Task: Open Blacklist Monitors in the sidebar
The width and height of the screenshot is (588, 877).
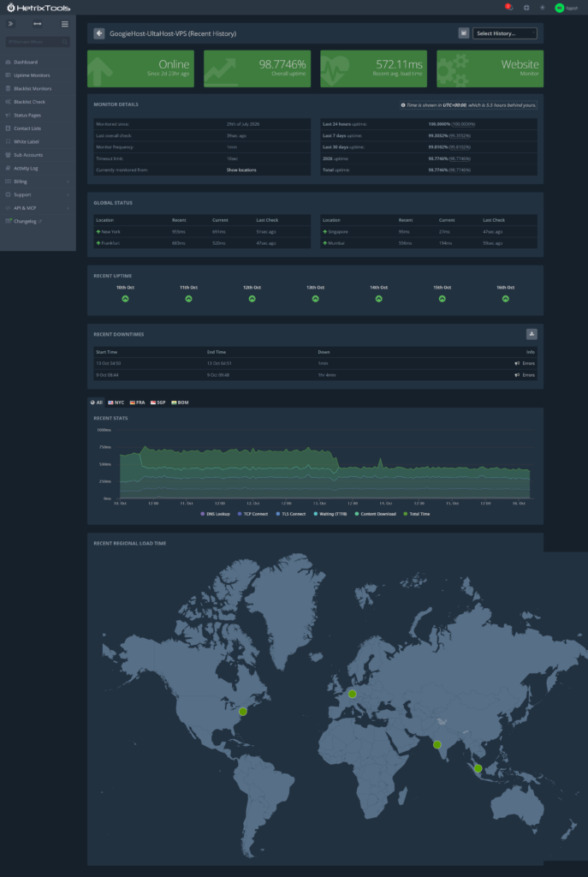Action: pos(38,88)
